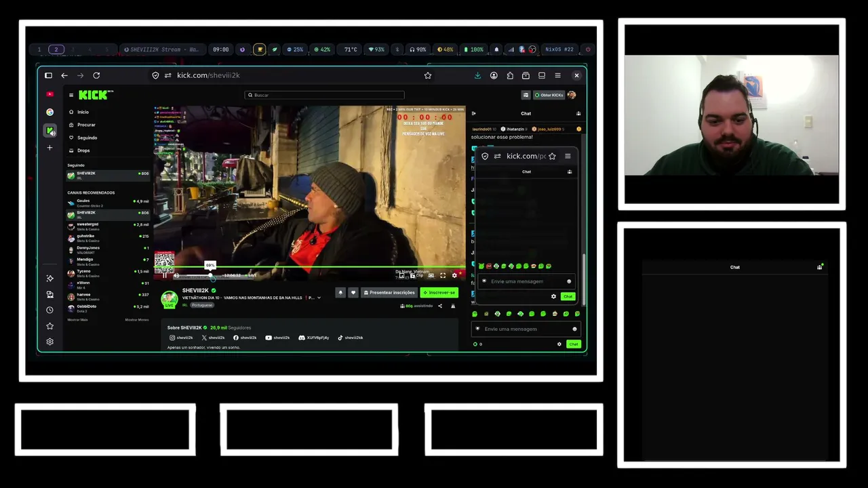The width and height of the screenshot is (868, 488).
Task: Collapse the Kick sidebar hamburger menu
Action: click(71, 95)
